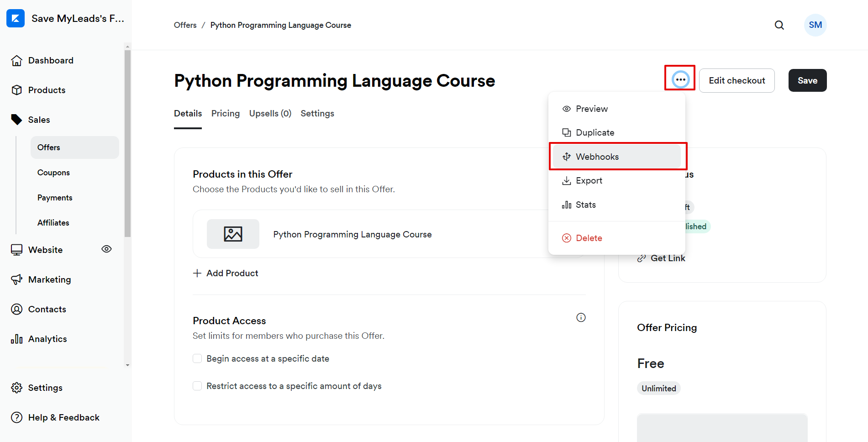Click the Contacts person icon
The image size is (868, 442).
click(17, 309)
